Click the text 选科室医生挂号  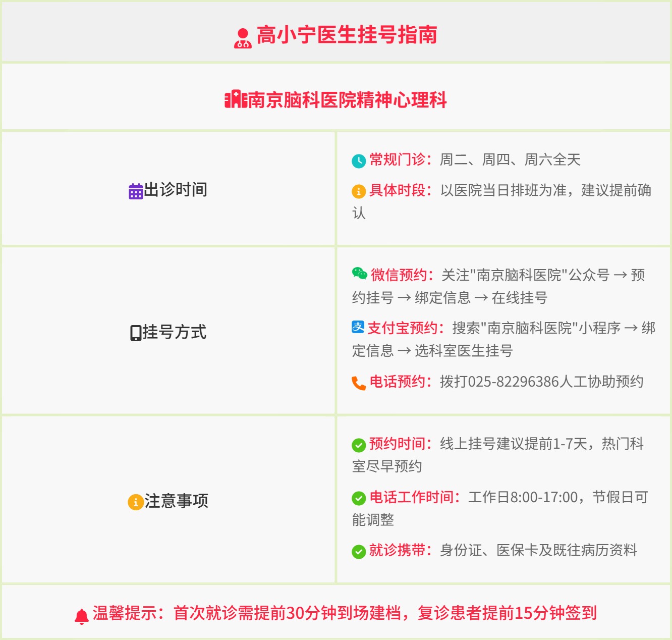464,351
